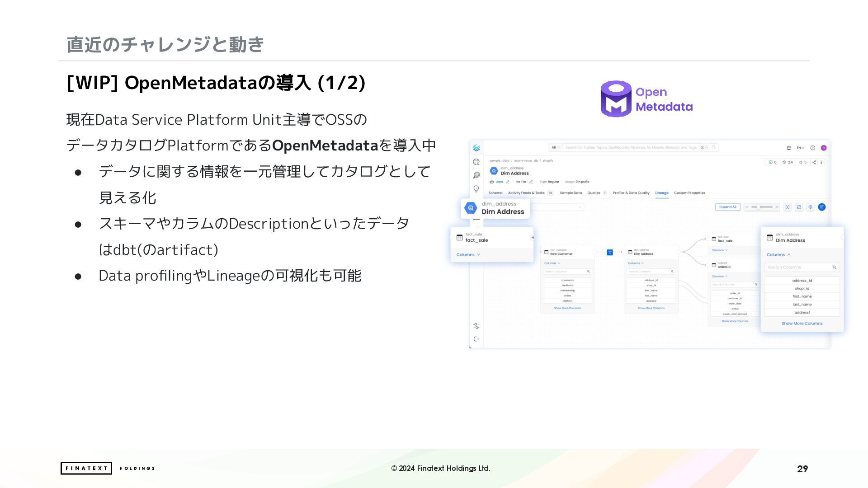Click the Expand All button
Viewport: 868px width, 488px height.
click(728, 207)
